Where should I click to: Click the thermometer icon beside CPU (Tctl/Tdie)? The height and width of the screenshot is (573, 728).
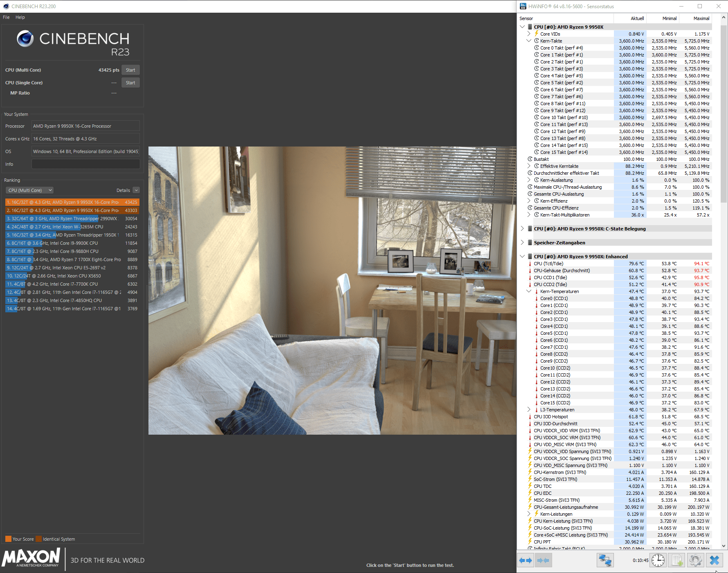pyautogui.click(x=530, y=264)
